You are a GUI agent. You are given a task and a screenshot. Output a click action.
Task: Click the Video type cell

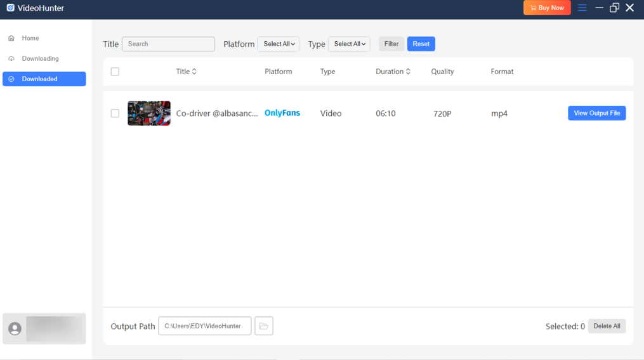click(x=331, y=113)
